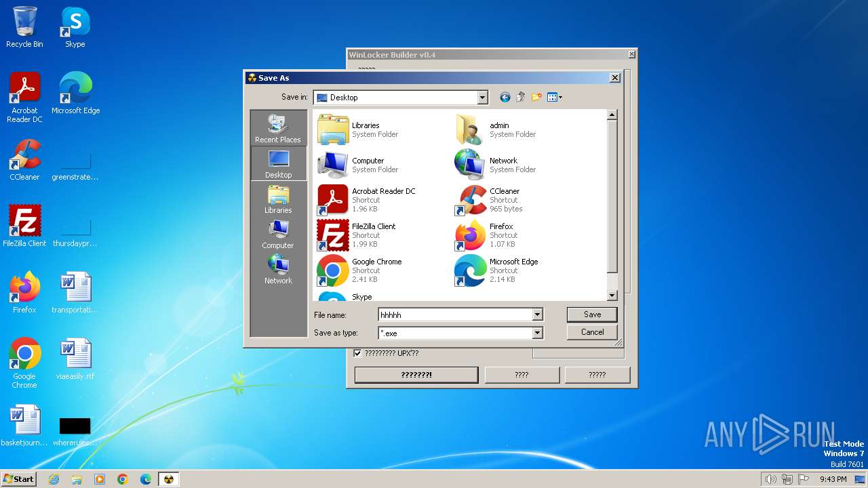Open Windows Media Player from the taskbar

click(100, 479)
